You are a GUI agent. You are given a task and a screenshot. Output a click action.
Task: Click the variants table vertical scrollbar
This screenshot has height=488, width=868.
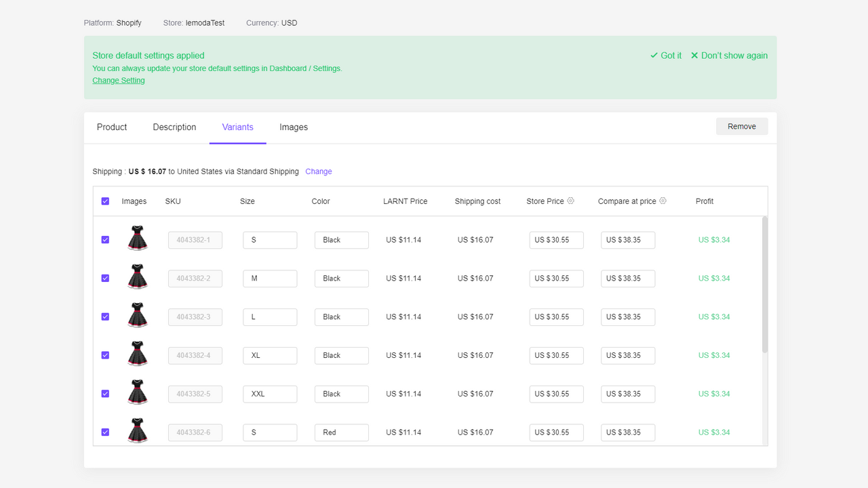click(765, 285)
